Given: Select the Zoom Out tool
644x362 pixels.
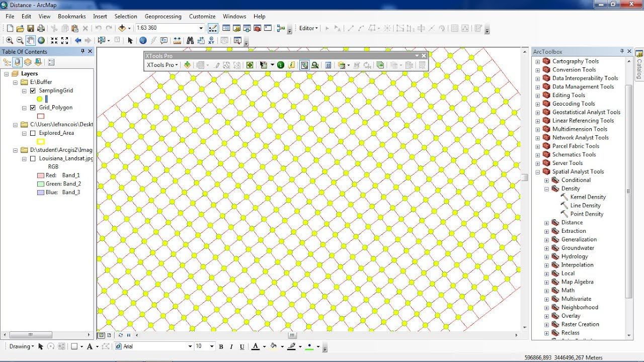Looking at the screenshot, I should [x=20, y=41].
